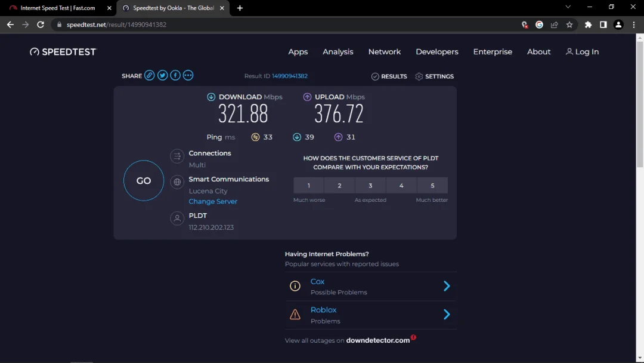Open the Apps menu
This screenshot has width=644, height=363.
click(x=298, y=52)
